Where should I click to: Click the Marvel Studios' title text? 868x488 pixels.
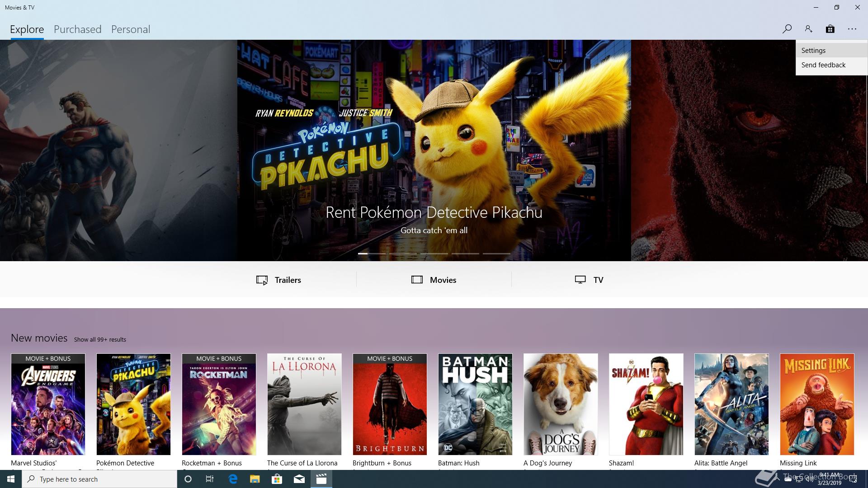tap(34, 463)
